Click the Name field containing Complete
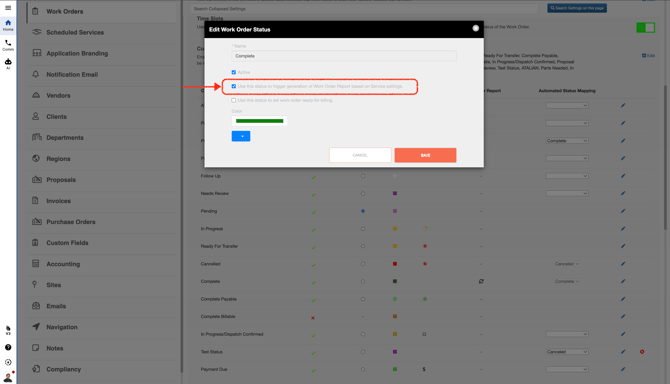The width and height of the screenshot is (670, 384). coord(344,56)
